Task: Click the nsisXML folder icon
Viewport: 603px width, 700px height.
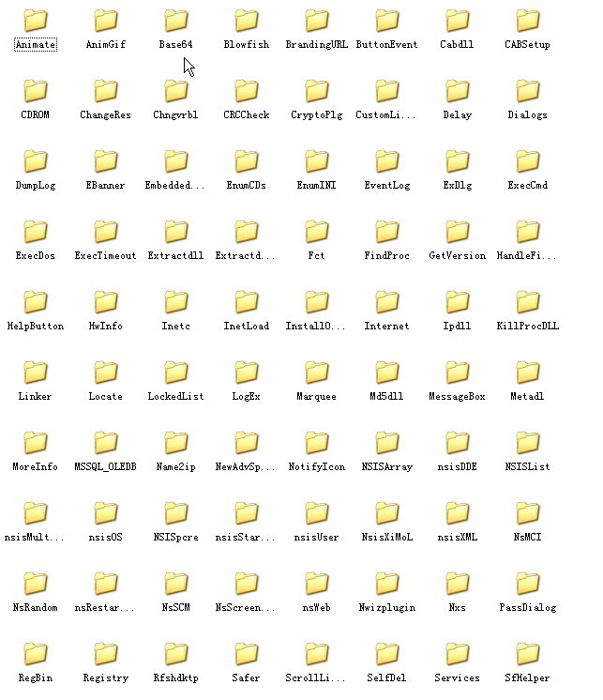Action: click(x=458, y=513)
